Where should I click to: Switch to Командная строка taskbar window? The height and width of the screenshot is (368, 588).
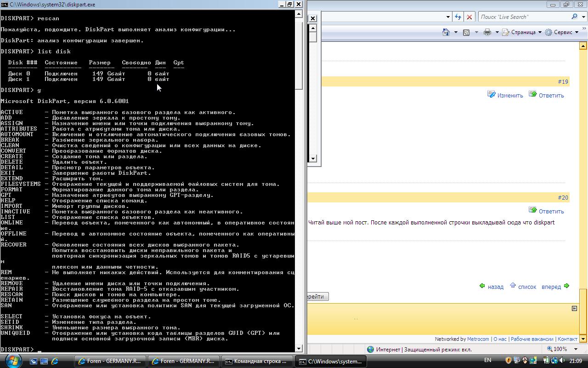click(257, 361)
